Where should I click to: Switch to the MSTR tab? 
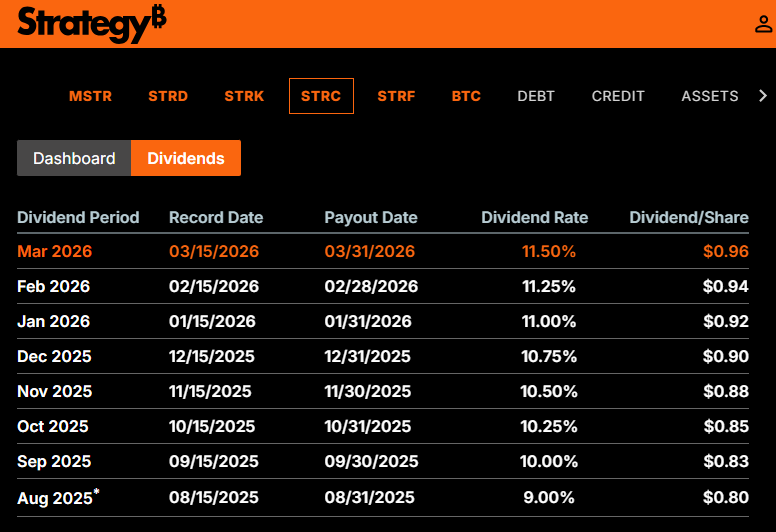91,96
